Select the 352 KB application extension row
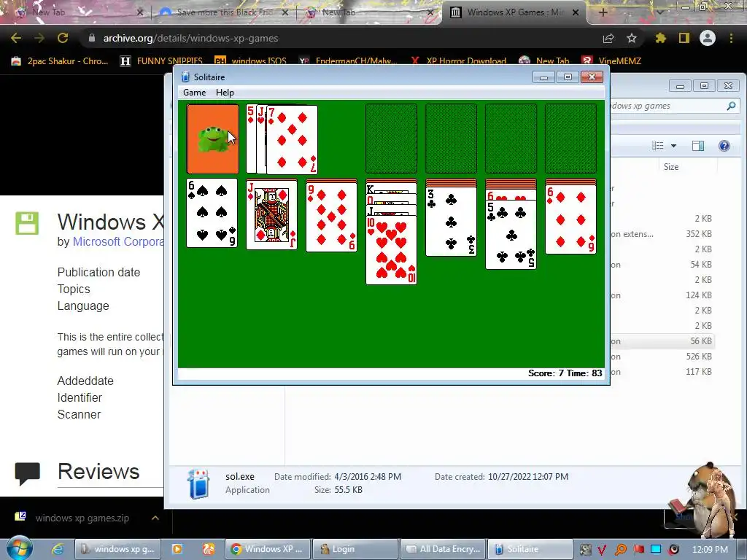This screenshot has height=560, width=747. (662, 234)
